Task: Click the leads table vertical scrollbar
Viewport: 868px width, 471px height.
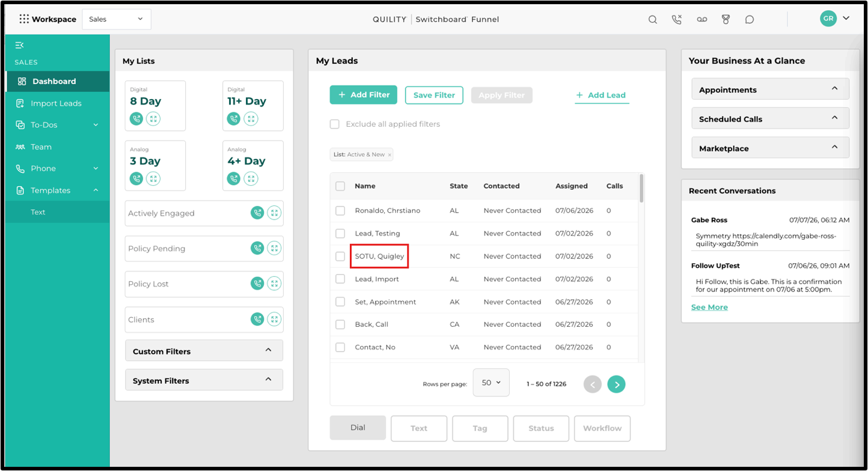Action: tap(642, 189)
